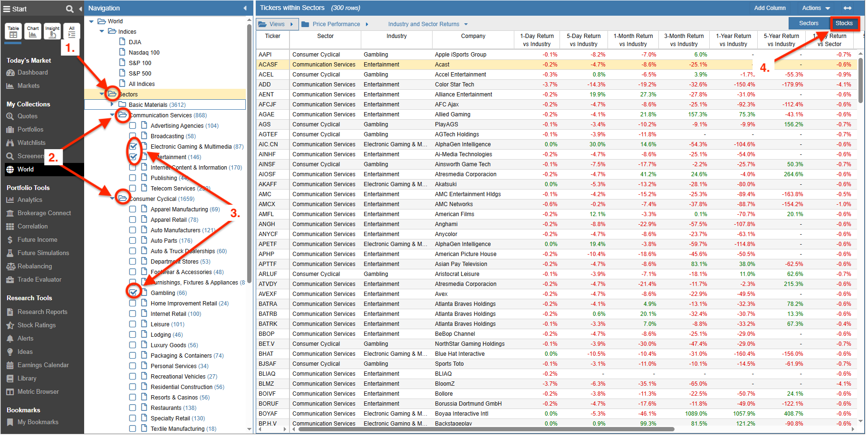
Task: Open the S&P 500 index
Action: 140,74
